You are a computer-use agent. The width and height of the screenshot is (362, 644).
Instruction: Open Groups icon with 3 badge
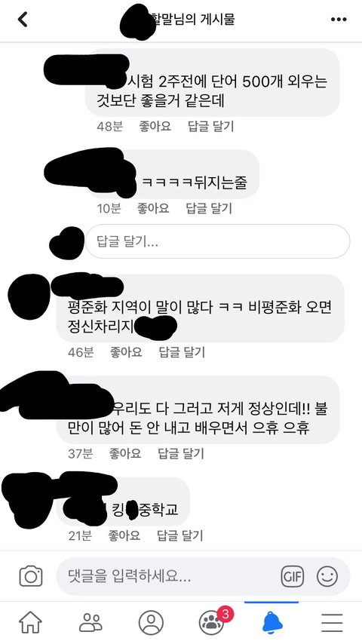213,621
